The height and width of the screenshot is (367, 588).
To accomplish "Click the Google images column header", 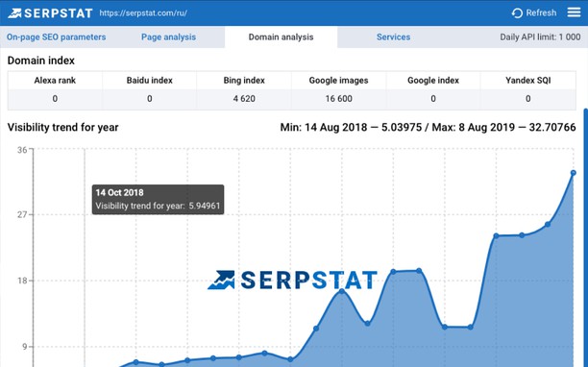I will (338, 81).
